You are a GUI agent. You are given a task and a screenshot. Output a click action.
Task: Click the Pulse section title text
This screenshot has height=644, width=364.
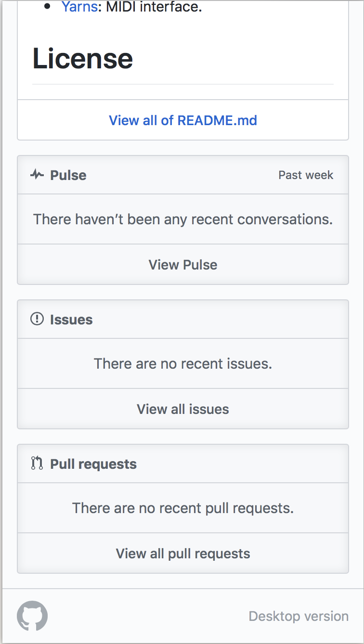68,175
